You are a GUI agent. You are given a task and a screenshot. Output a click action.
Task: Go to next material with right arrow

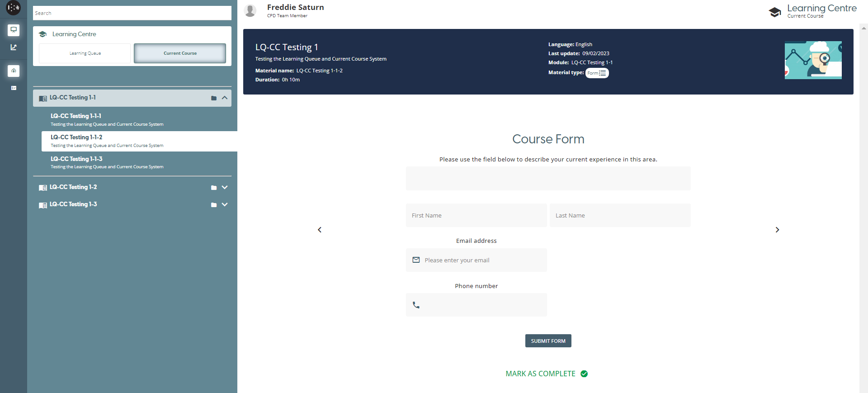[777, 230]
